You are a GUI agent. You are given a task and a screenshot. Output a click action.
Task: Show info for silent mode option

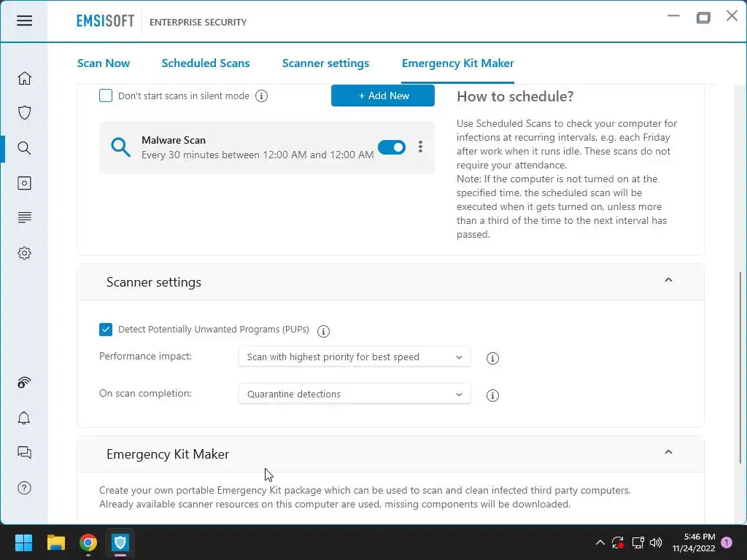coord(261,96)
